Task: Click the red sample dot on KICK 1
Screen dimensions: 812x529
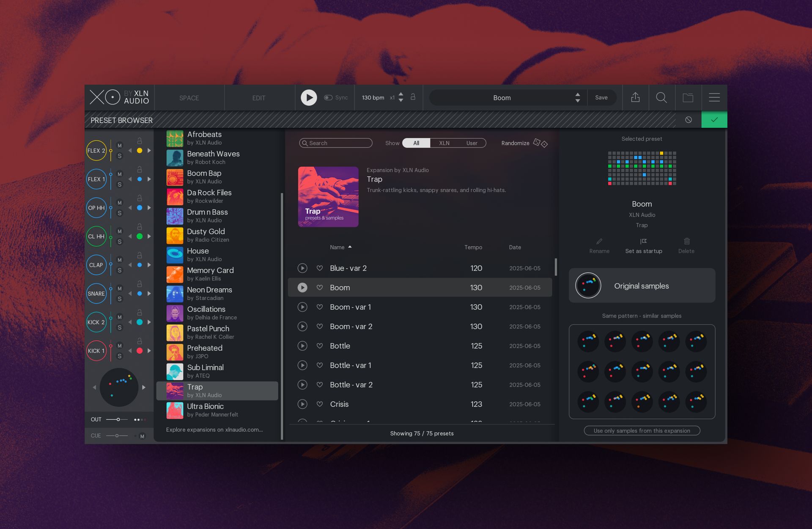Action: click(x=140, y=351)
